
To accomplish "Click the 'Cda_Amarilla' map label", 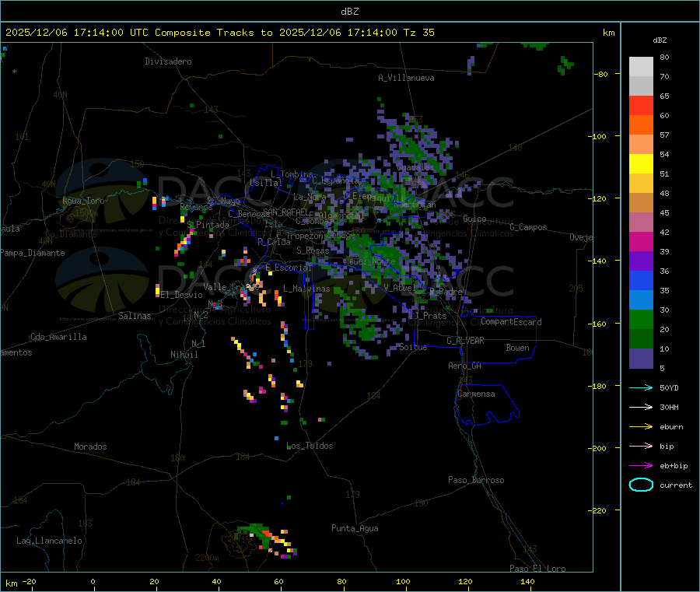I will tap(58, 337).
